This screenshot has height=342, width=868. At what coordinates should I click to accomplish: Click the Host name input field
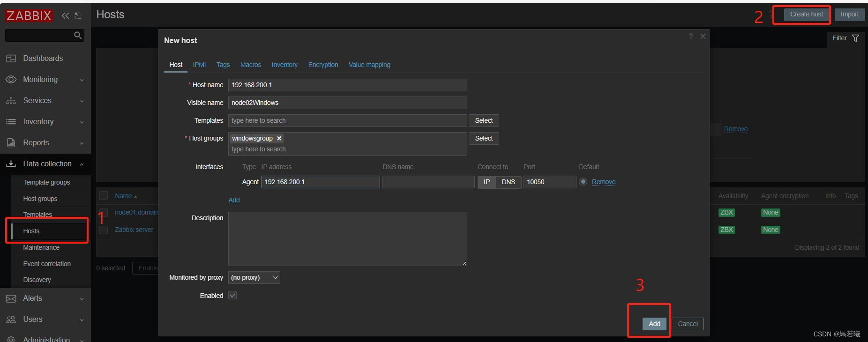pos(347,85)
